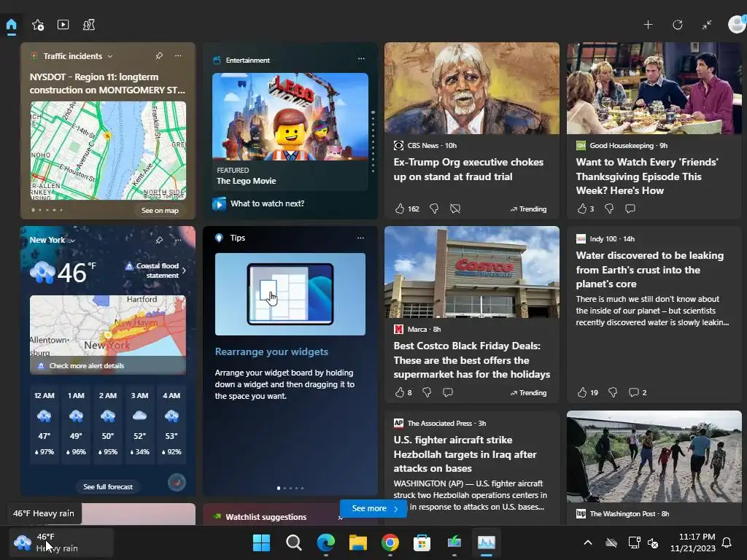Open Water discovered to be leaking headline
This screenshot has width=747, height=560.
(650, 270)
